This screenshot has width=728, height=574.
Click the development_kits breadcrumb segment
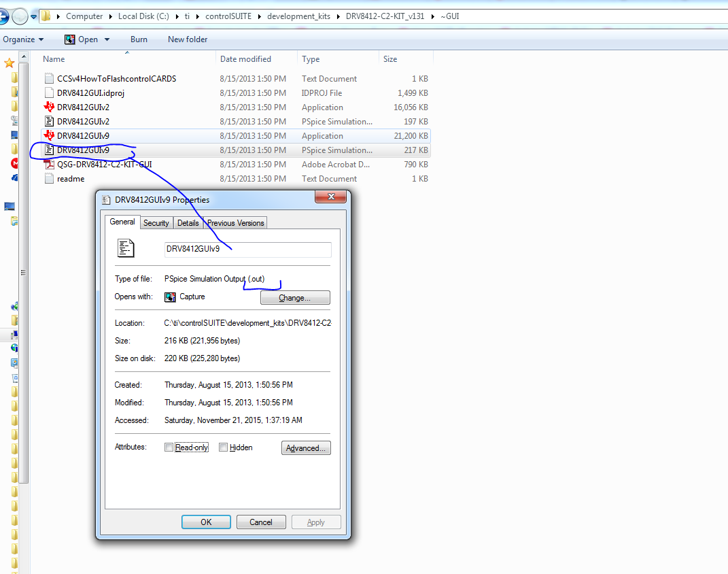click(x=298, y=16)
